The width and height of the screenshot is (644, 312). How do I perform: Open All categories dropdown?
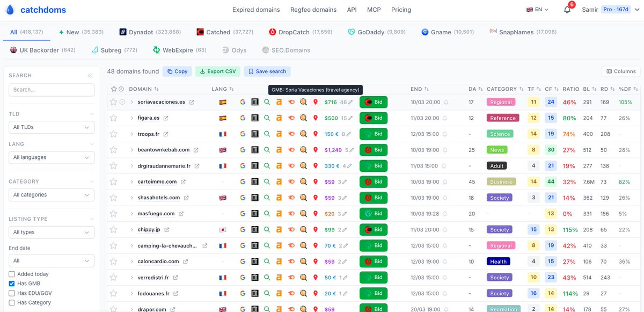coord(52,195)
